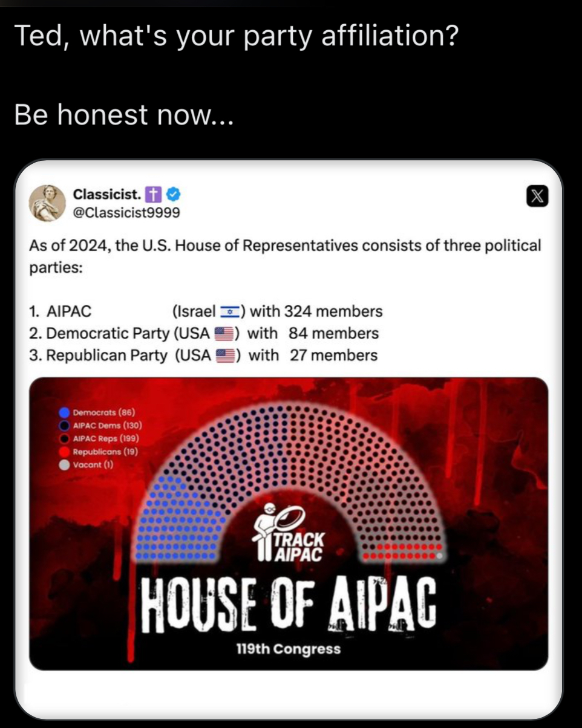The height and width of the screenshot is (728, 582).
Task: Click the USA flag beside Republican Party
Action: [224, 356]
